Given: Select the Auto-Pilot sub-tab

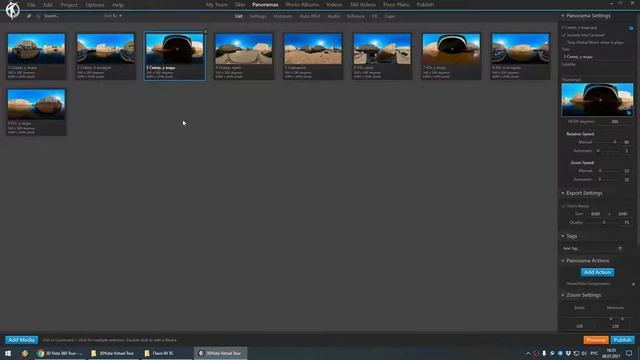Looking at the screenshot, I should [x=310, y=16].
